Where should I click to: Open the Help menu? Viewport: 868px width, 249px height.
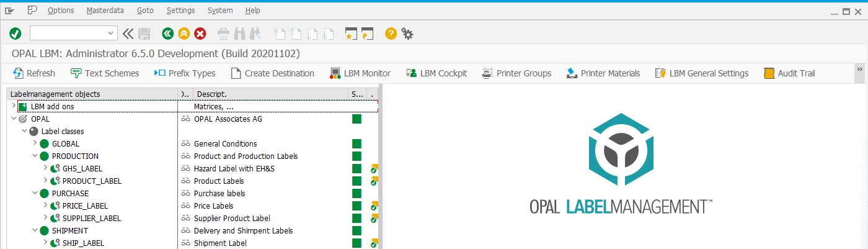(253, 11)
